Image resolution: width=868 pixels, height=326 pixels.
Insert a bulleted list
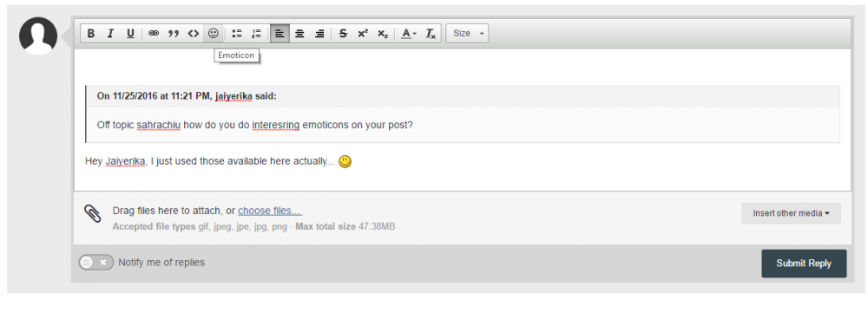[237, 34]
